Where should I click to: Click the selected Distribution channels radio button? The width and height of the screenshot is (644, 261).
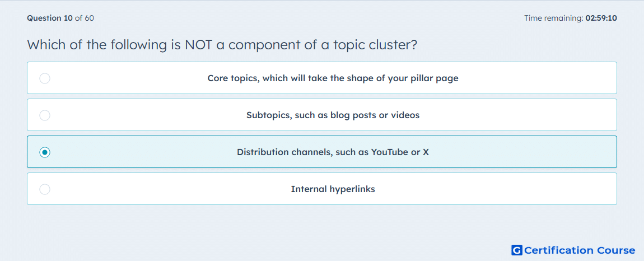coord(45,152)
